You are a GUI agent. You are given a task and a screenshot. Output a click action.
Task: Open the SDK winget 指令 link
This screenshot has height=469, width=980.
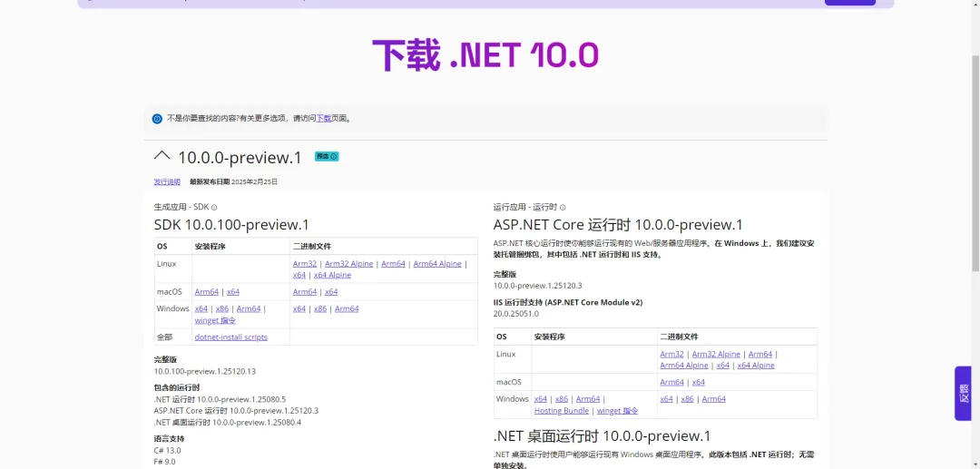click(x=215, y=320)
